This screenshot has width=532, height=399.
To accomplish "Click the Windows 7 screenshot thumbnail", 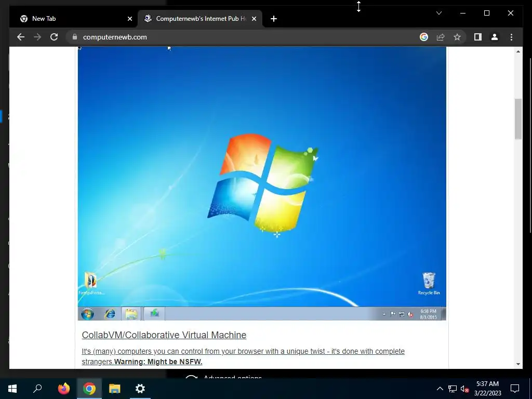I will click(x=262, y=183).
